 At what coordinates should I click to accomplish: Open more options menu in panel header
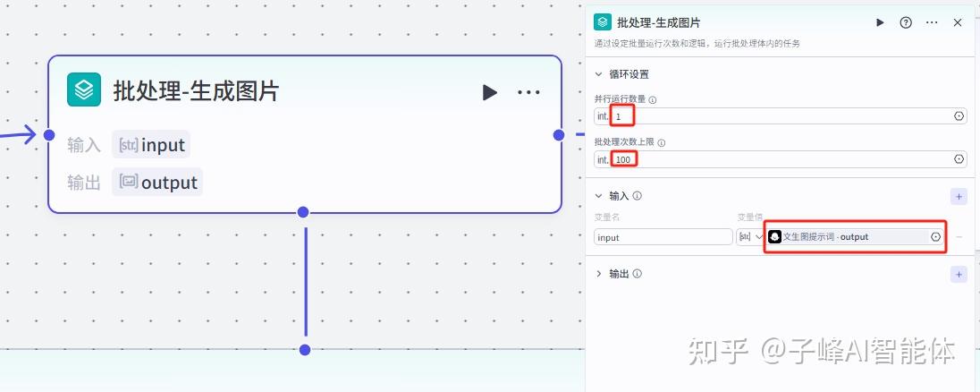click(932, 22)
